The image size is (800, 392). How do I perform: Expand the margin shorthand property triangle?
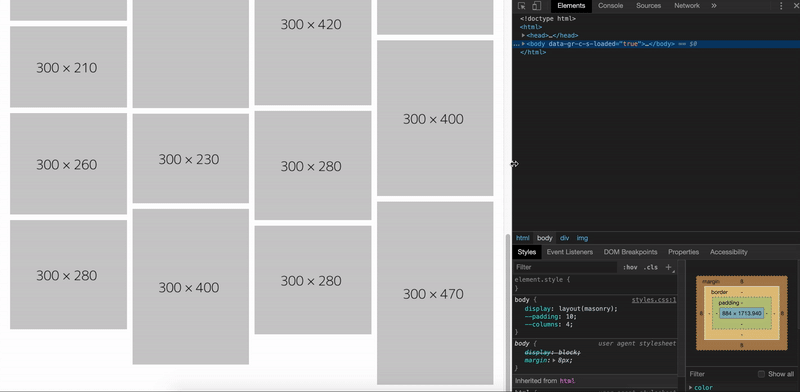click(554, 360)
